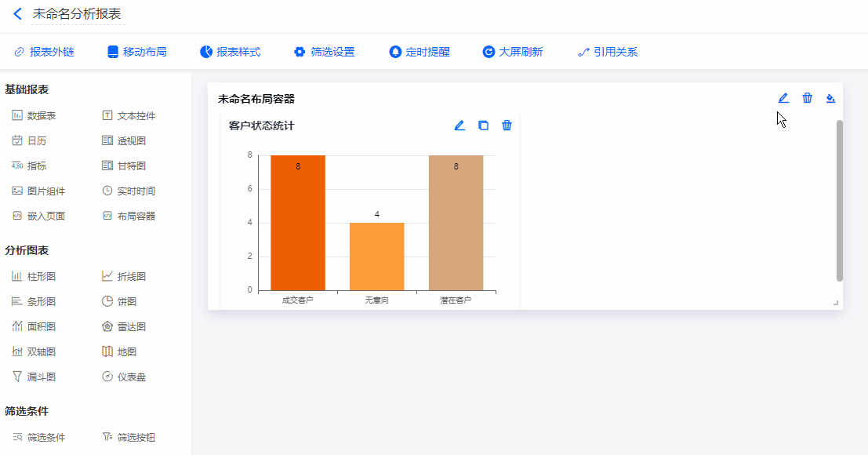This screenshot has height=455, width=868.
Task: Open fill color for layout container
Action: coord(831,98)
